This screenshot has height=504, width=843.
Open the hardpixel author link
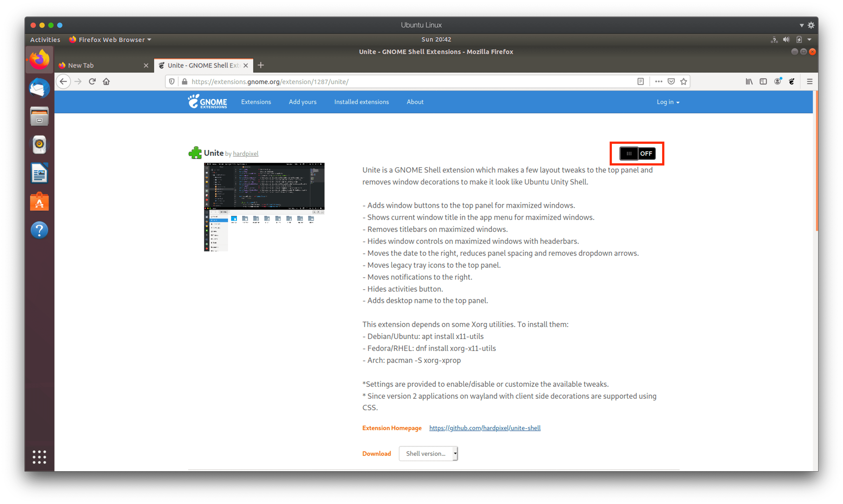coord(245,154)
